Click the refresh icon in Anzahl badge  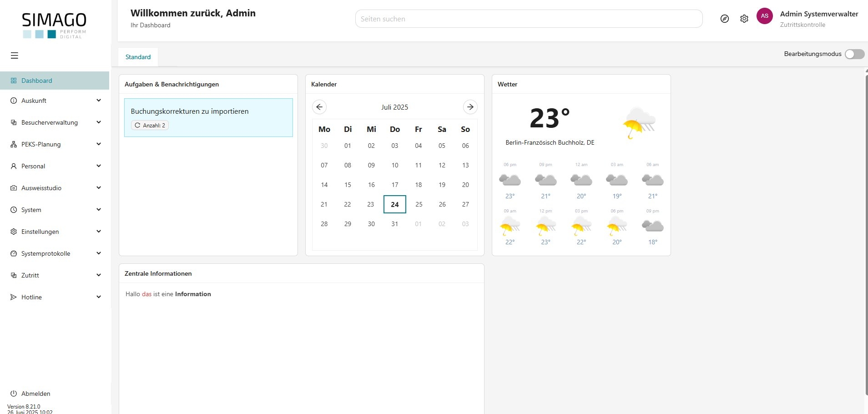point(137,125)
